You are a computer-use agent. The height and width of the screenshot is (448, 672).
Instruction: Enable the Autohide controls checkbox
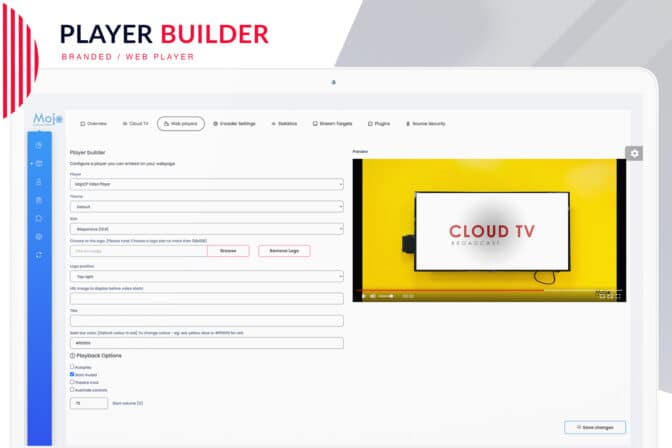(72, 390)
